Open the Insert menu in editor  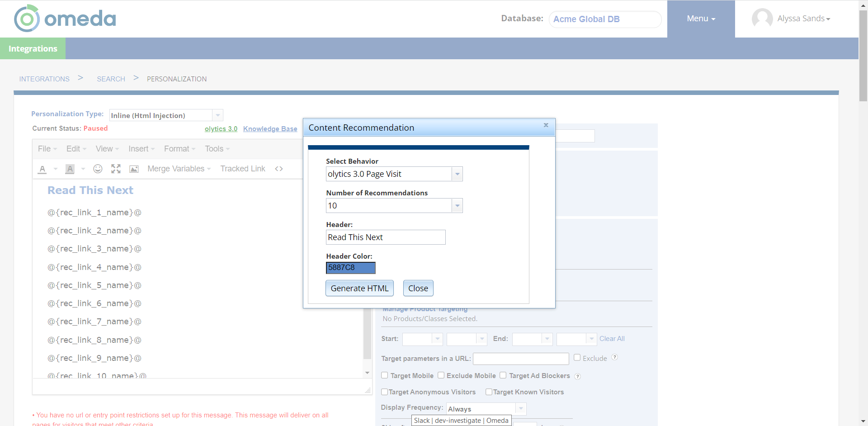pos(141,149)
